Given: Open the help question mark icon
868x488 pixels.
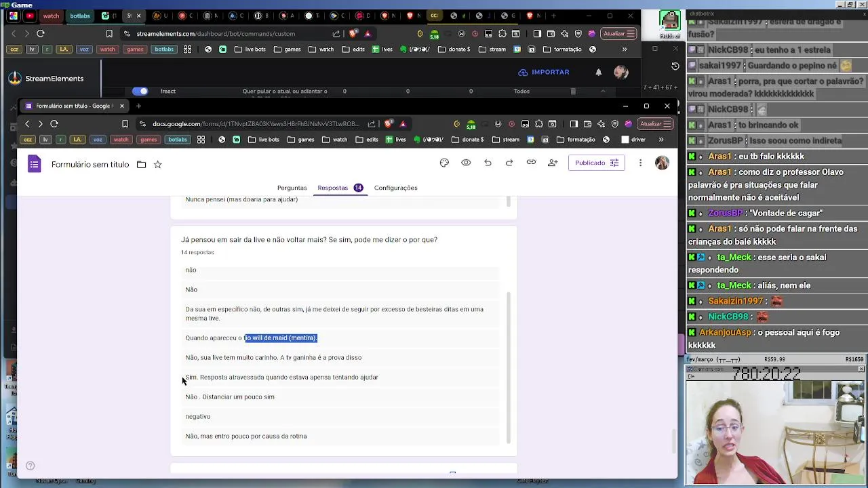Looking at the screenshot, I should (30, 466).
